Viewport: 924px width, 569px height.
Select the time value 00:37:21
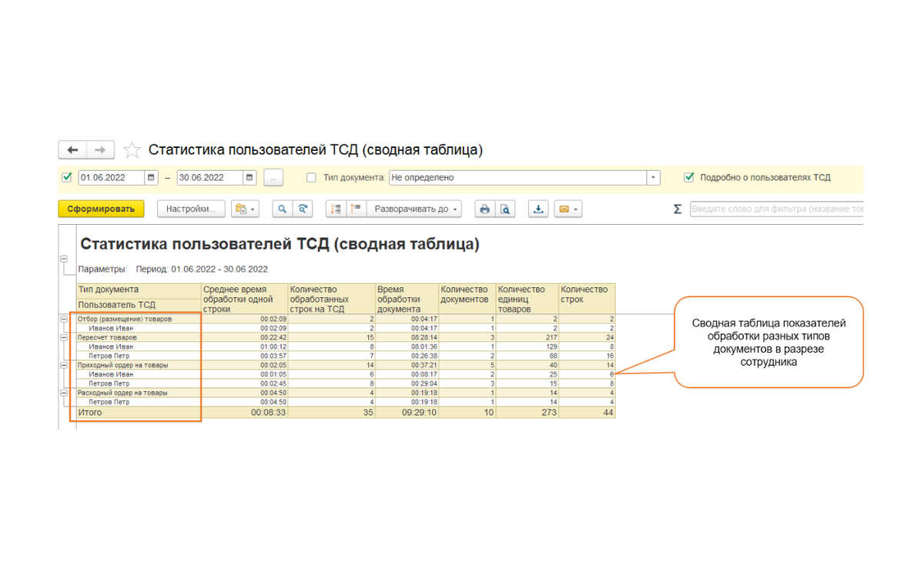pos(424,365)
